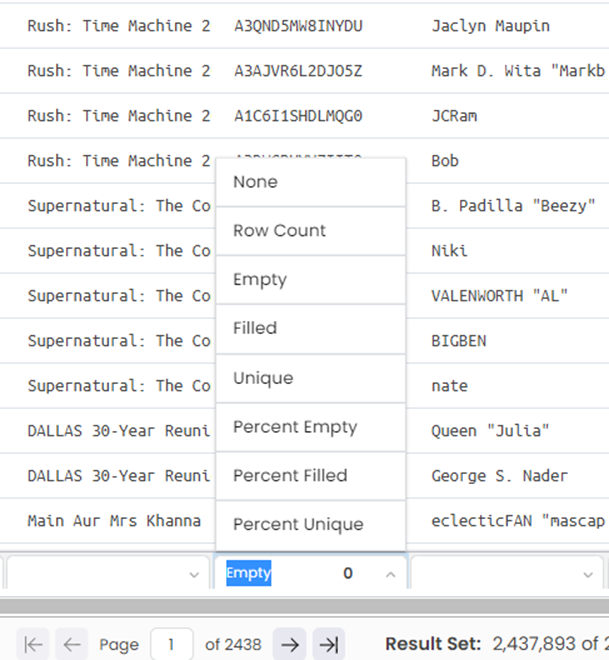This screenshot has width=609, height=660.
Task: Select Percent Unique option
Action: [311, 524]
